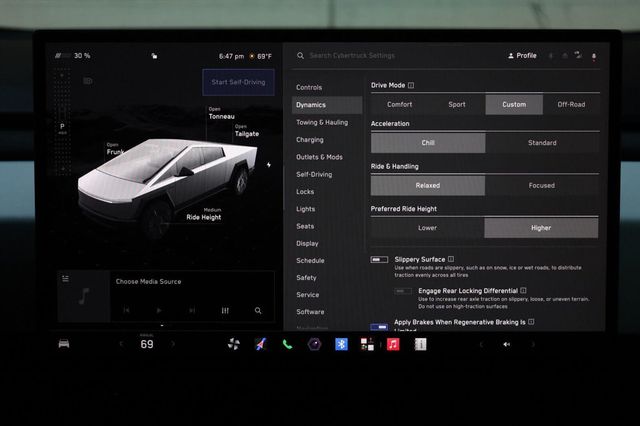Select Sport drive mode

point(457,104)
